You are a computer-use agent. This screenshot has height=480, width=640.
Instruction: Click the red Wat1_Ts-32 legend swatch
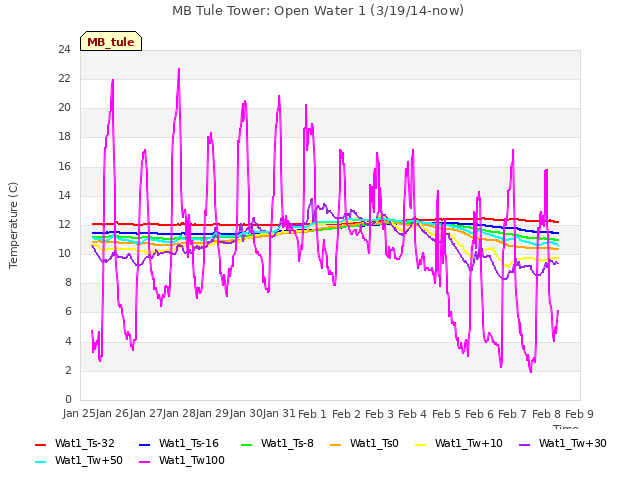41,444
